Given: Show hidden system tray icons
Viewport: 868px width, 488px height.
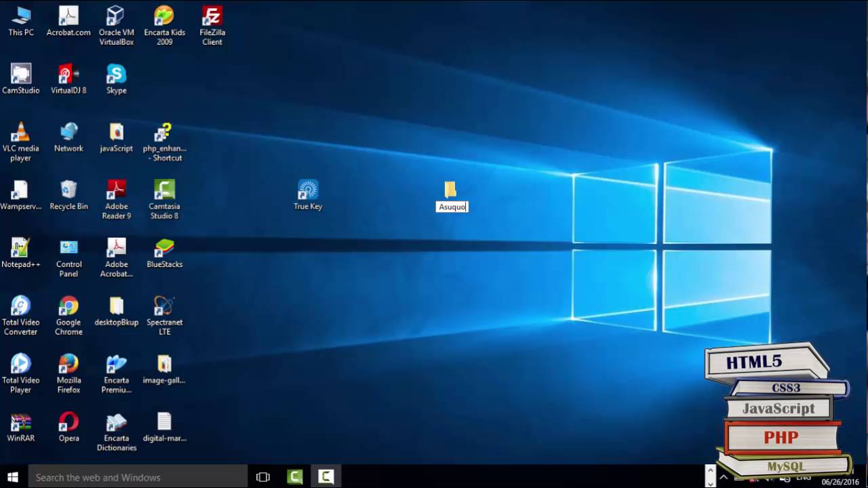Looking at the screenshot, I should click(x=724, y=478).
